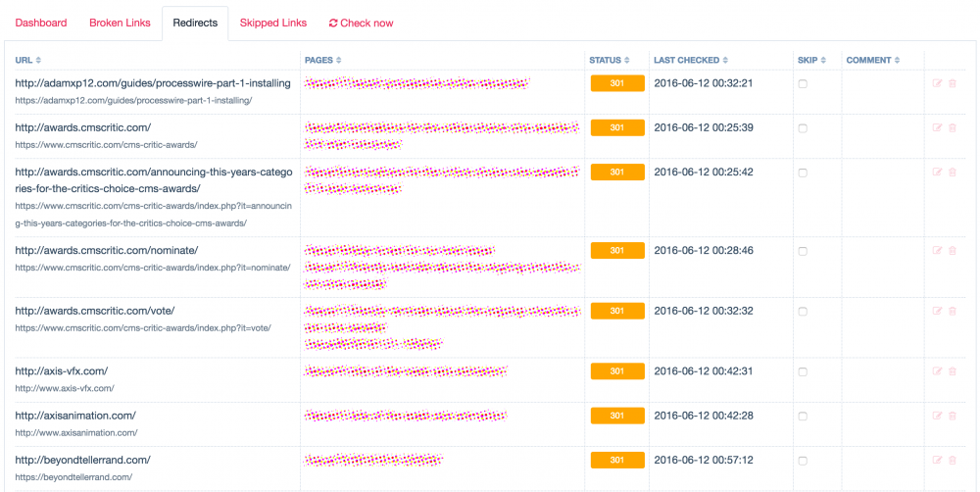Click 301 status badge for awards.cmscritic.com/vote/ row

pyautogui.click(x=617, y=311)
